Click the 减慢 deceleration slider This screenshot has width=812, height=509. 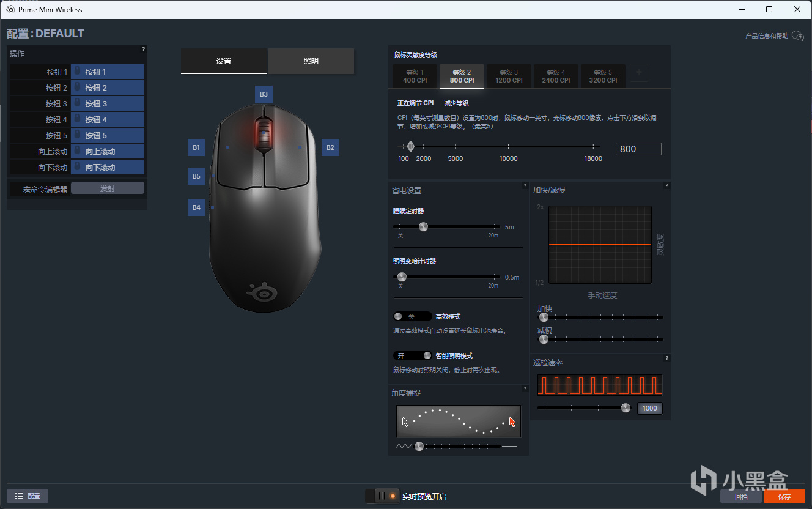pyautogui.click(x=600, y=339)
